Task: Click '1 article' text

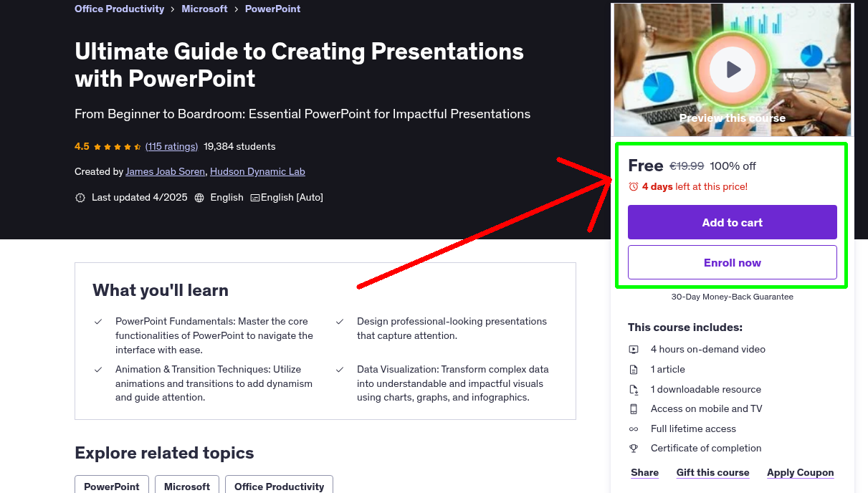Action: tap(668, 370)
